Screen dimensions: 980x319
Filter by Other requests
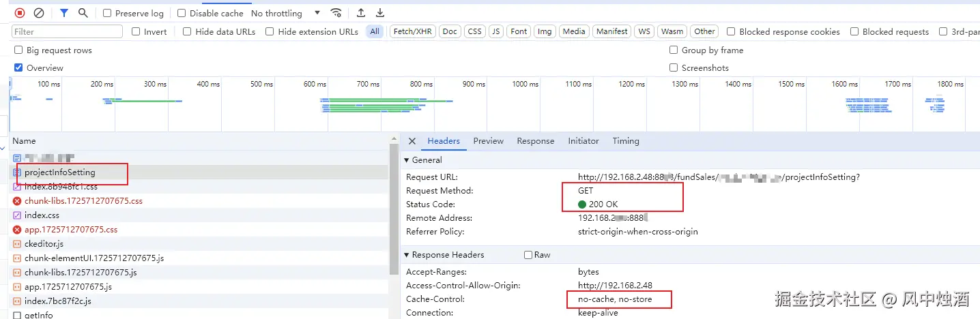tap(704, 31)
